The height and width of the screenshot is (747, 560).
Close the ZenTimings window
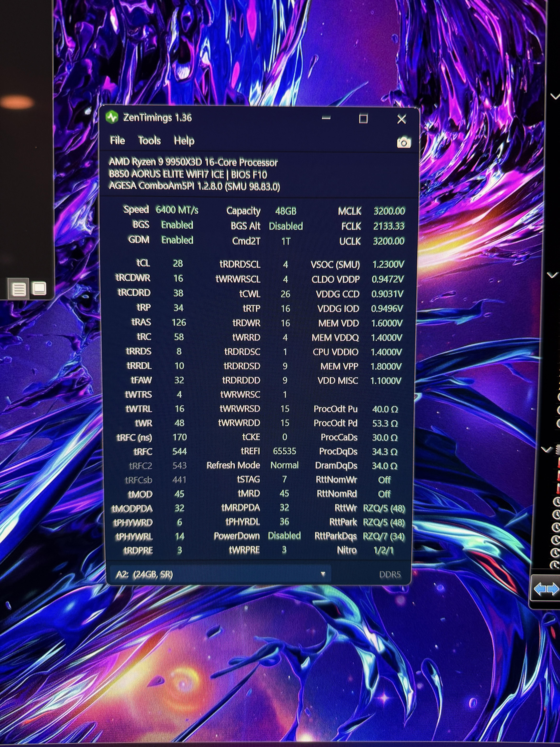[x=401, y=119]
